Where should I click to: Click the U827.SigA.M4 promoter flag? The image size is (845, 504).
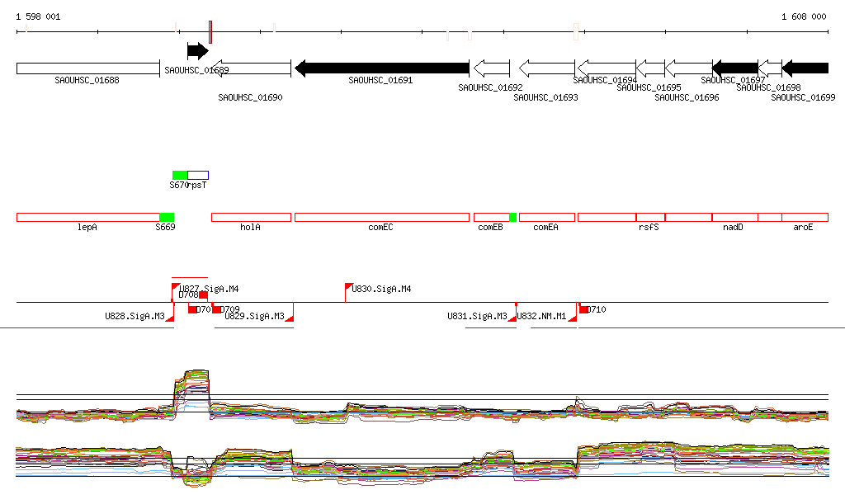(176, 288)
